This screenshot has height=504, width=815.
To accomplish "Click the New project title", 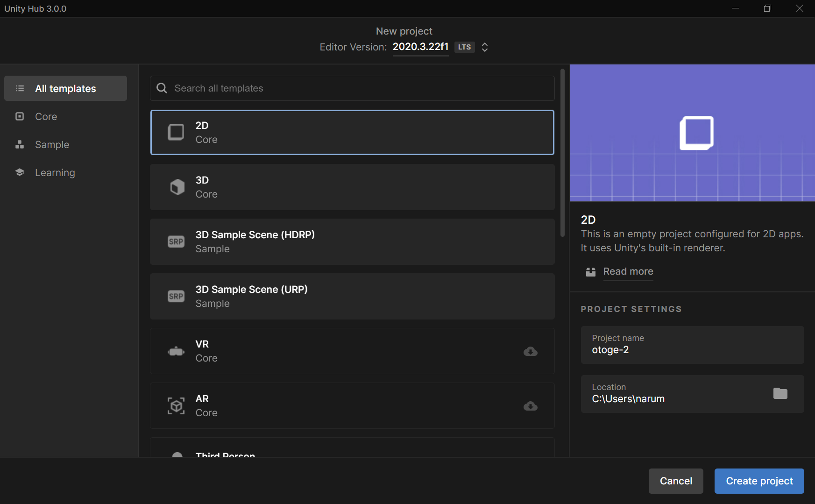I will (x=404, y=31).
